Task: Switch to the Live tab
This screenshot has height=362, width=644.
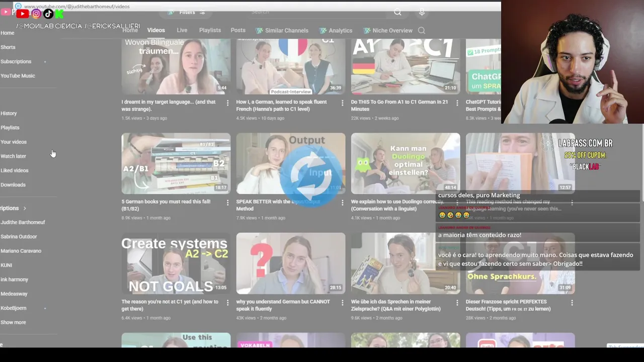Action: click(x=182, y=30)
